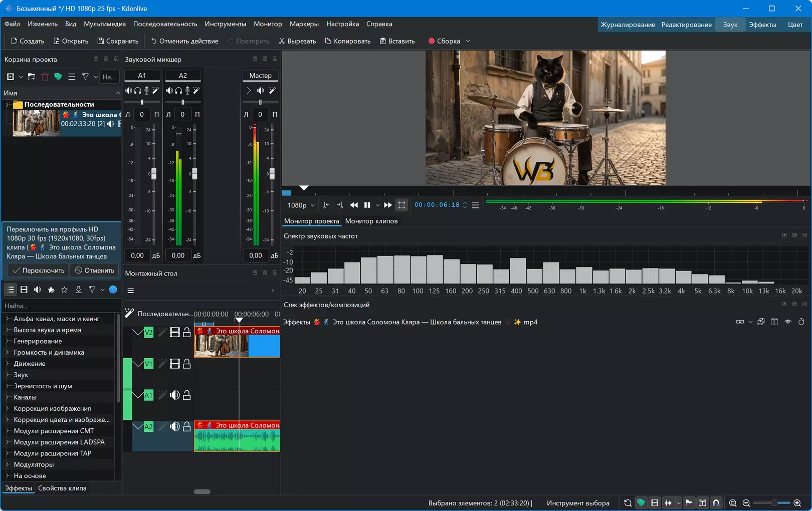Image resolution: width=812 pixels, height=511 pixels.
Task: Open the timeline hamburger menu
Action: point(131,291)
